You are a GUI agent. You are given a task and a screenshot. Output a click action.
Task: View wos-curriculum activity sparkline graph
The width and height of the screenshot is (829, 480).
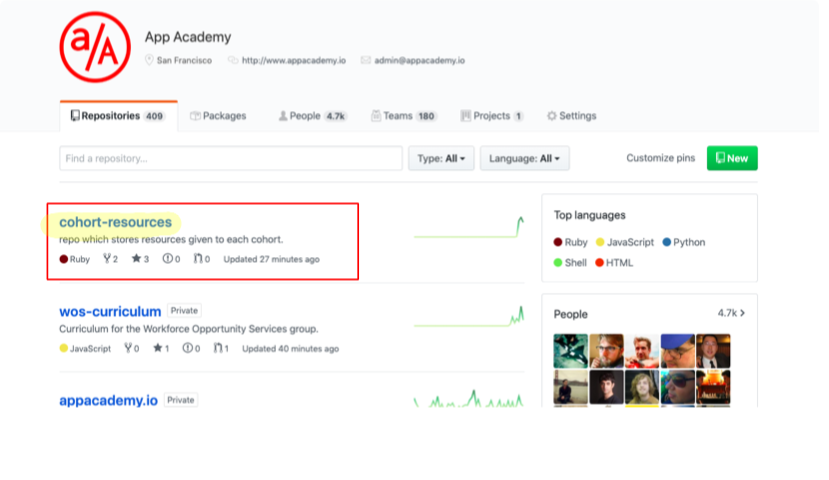click(469, 316)
